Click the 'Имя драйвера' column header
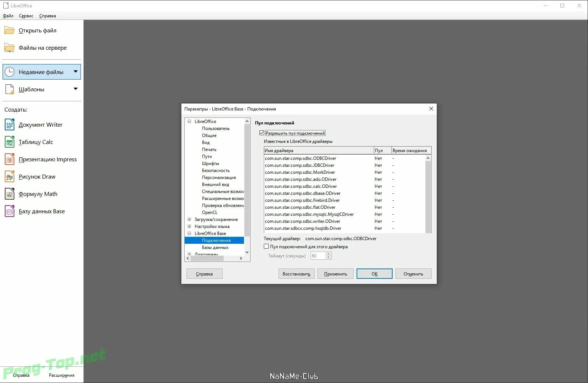 click(x=319, y=150)
